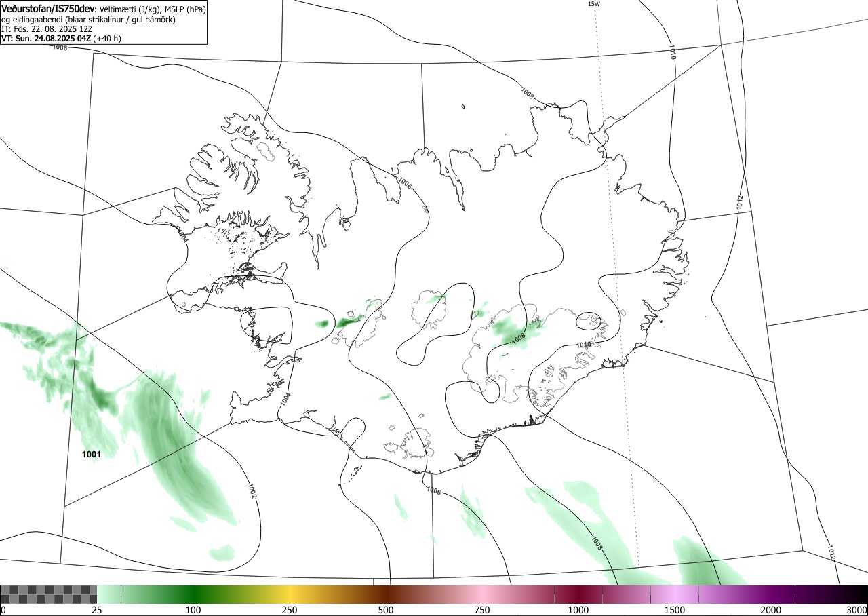Click the checkered 0–25 segment of the colorbar
The width and height of the screenshot is (868, 616).
(49, 594)
